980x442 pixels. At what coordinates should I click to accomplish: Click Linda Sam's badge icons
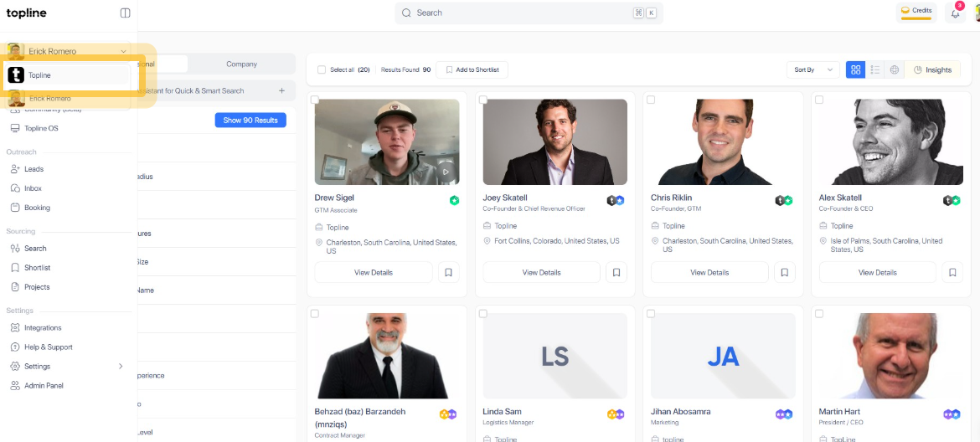coord(616,414)
